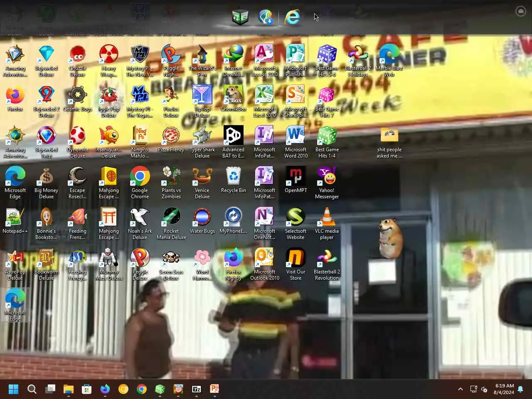This screenshot has height=399, width=532.
Task: Open Marble Blast Web shortcut
Action: point(389,61)
